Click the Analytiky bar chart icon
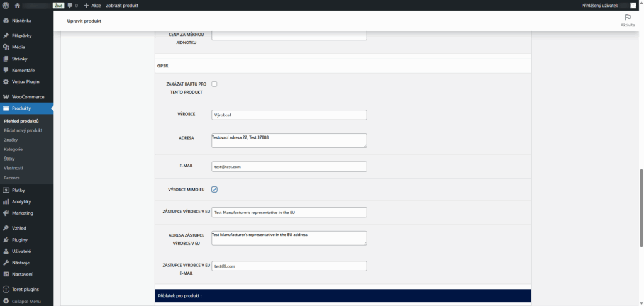This screenshot has width=644, height=306. tap(6, 202)
